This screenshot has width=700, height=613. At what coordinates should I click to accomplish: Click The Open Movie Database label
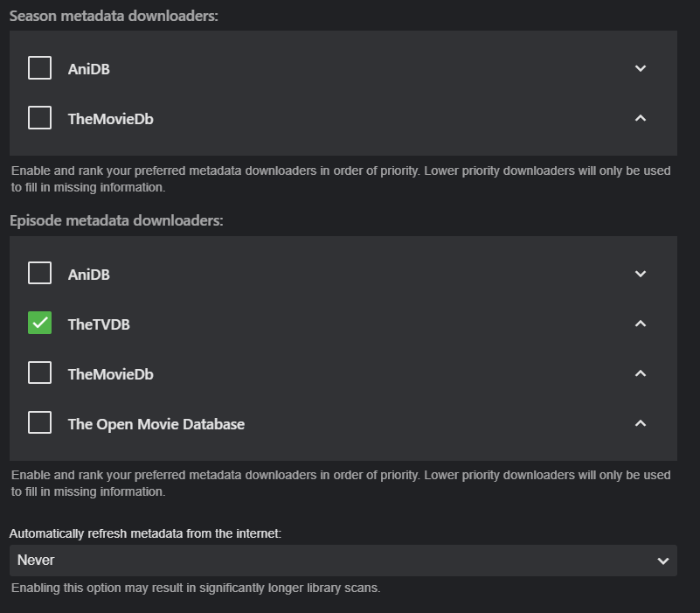[156, 424]
